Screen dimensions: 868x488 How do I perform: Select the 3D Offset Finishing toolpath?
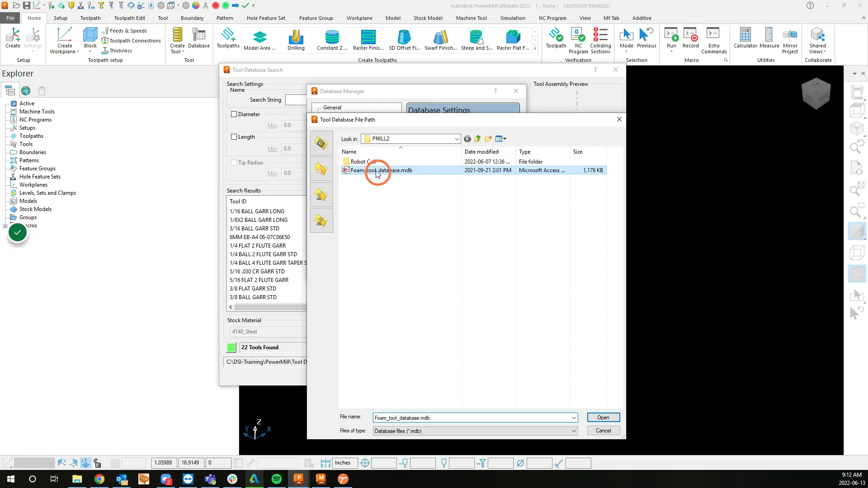[404, 40]
